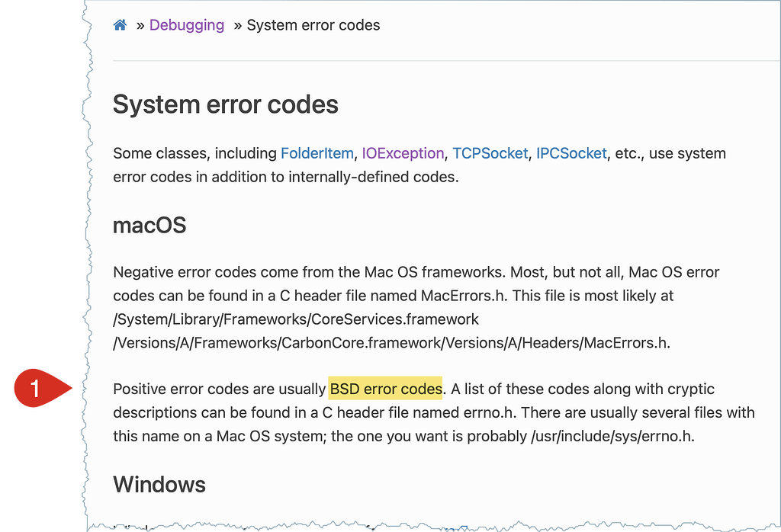Click the /usr/include/sys/errno.h path text

612,436
